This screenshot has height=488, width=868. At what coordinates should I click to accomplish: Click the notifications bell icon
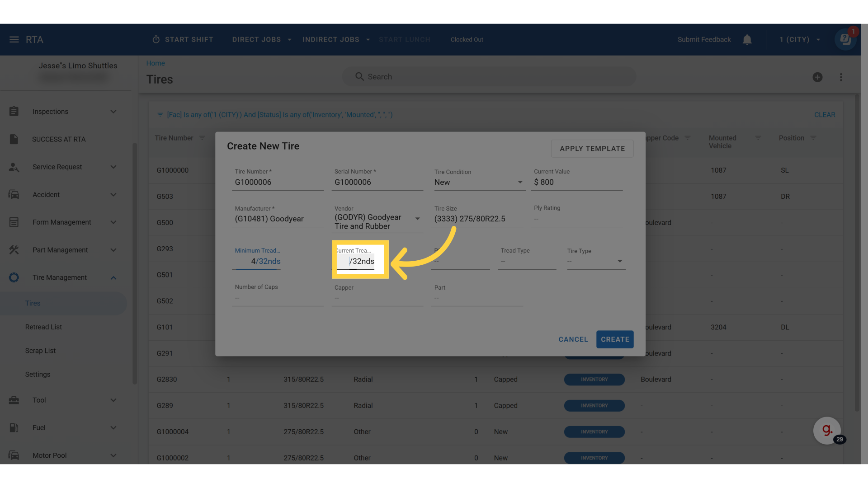point(747,40)
